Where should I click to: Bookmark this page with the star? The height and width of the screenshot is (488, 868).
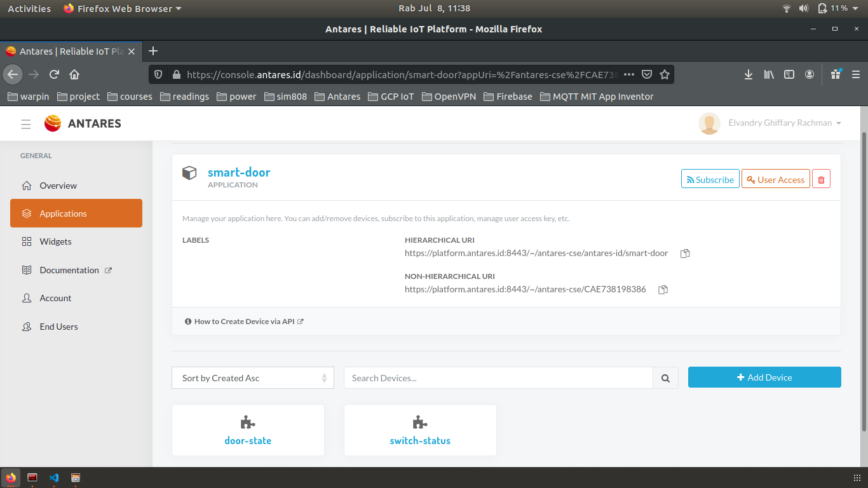[x=665, y=74]
